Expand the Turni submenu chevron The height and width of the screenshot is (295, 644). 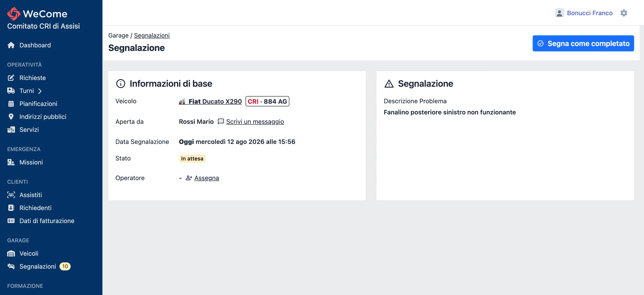click(40, 91)
